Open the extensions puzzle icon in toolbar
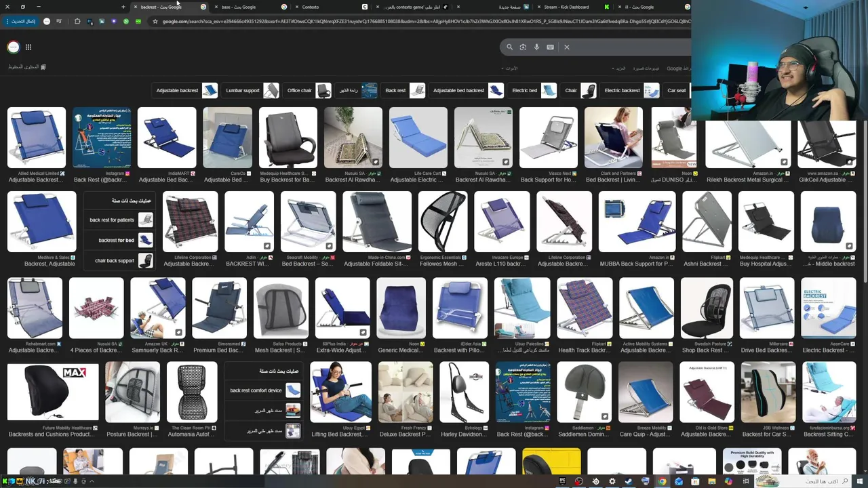868x488 pixels. tap(77, 21)
